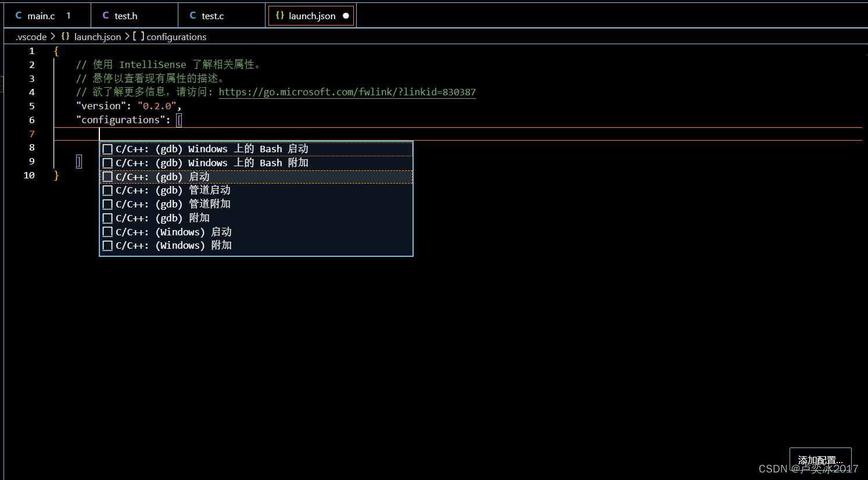Click the snippet icon before C/C++: (gdb) 管道启动
Screen dimensions: 868x480
pos(107,190)
